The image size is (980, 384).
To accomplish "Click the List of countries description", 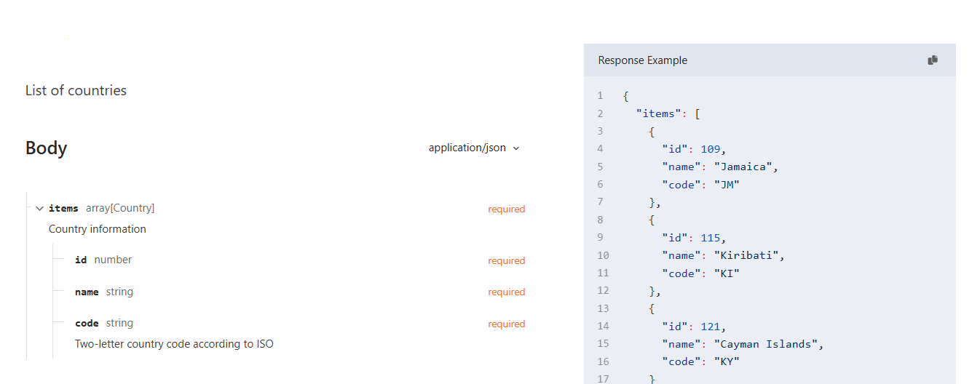I will [x=76, y=91].
